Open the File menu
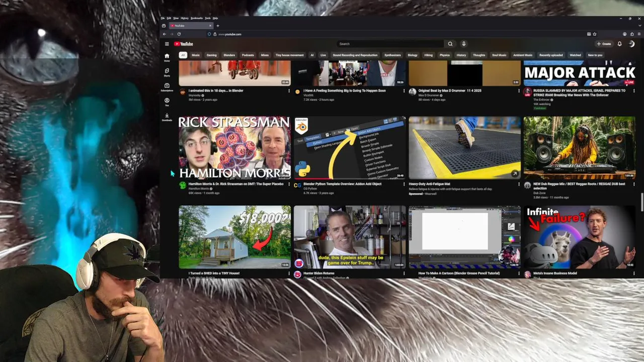 click(163, 18)
